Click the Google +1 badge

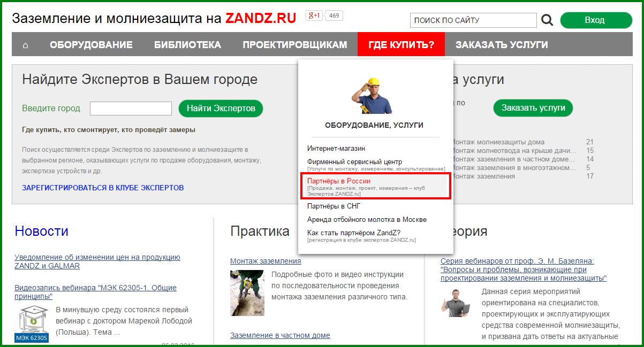(x=313, y=16)
